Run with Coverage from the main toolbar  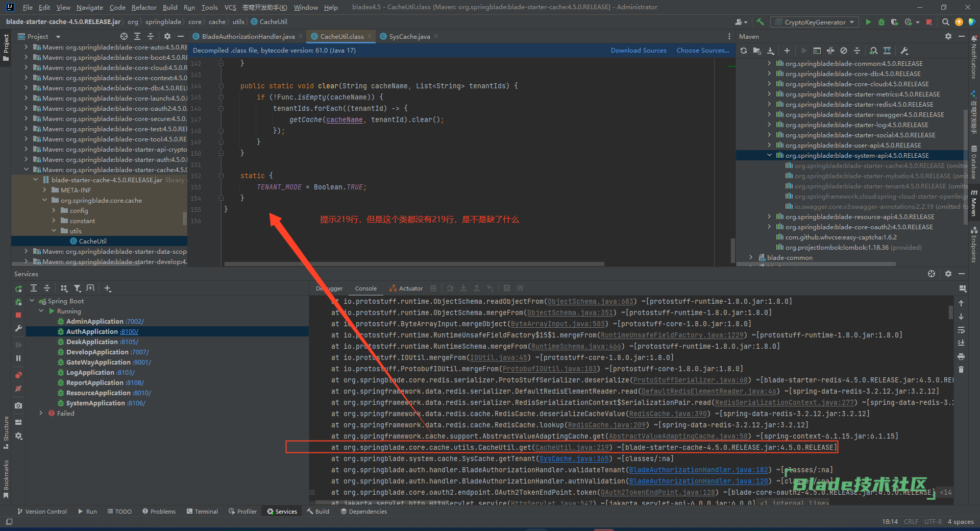pyautogui.click(x=895, y=22)
